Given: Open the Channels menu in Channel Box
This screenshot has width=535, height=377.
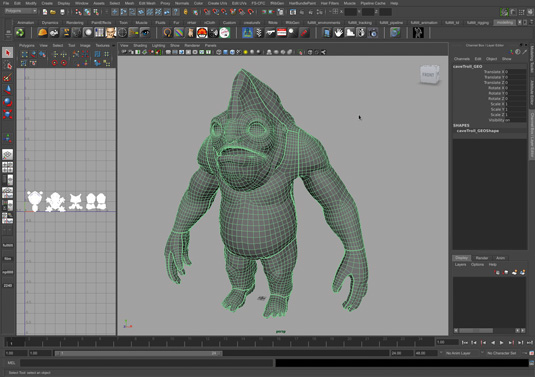Looking at the screenshot, I should [462, 59].
